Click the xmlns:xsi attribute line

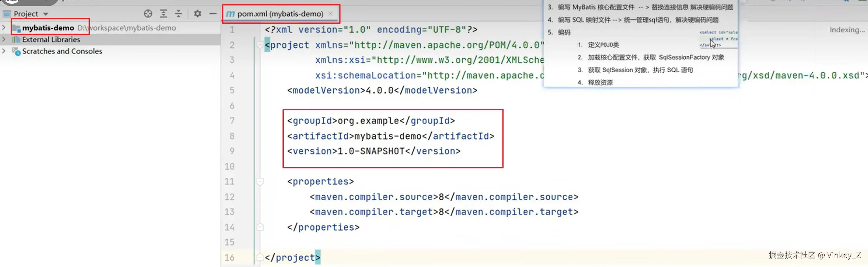pos(430,60)
